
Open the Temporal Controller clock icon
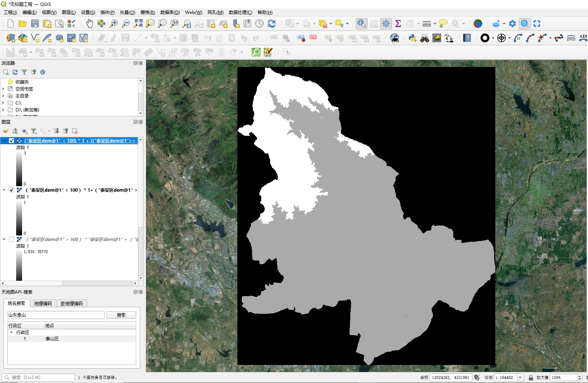point(259,24)
